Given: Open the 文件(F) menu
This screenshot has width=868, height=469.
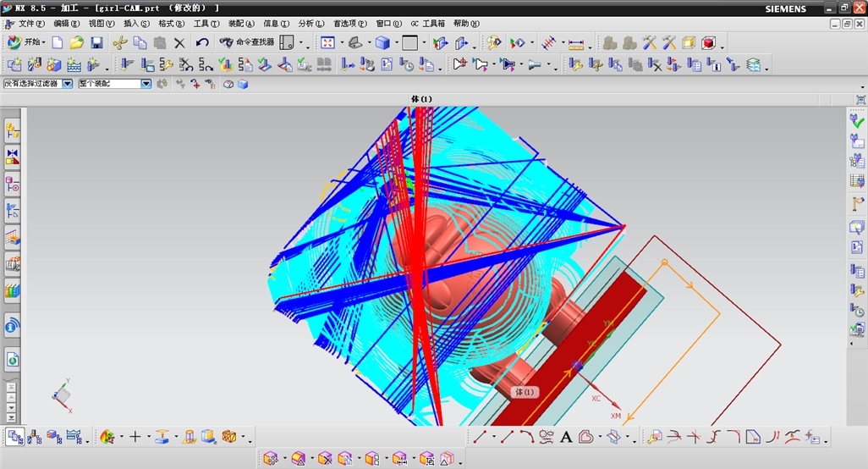Looking at the screenshot, I should pos(31,24).
